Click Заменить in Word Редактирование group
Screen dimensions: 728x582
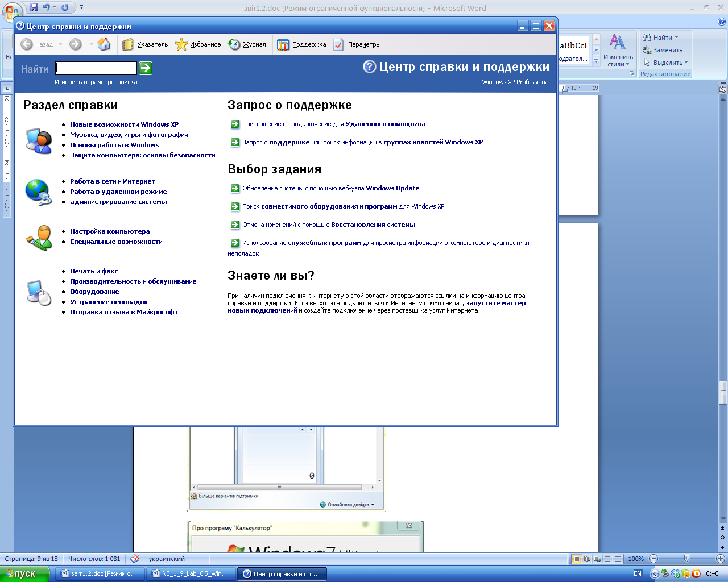coord(663,50)
